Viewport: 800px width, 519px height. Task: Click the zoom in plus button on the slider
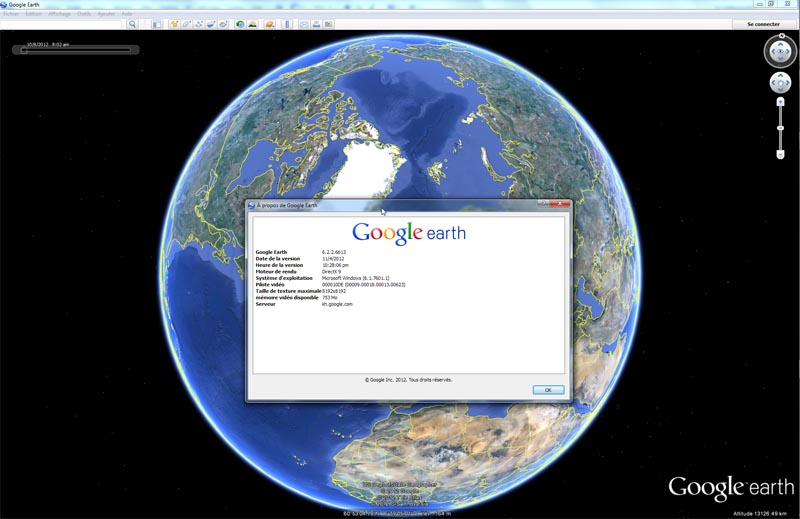(x=780, y=102)
